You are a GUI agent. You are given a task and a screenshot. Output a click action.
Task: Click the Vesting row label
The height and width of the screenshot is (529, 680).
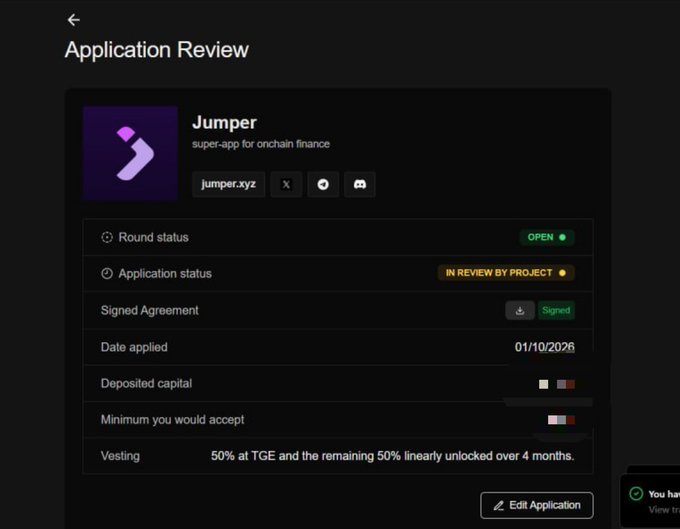coord(121,456)
